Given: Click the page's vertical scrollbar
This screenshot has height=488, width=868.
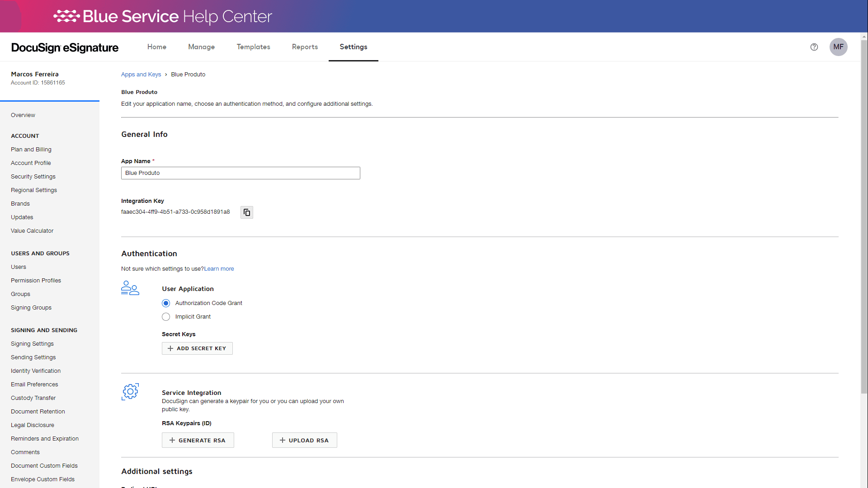Looking at the screenshot, I should pyautogui.click(x=864, y=217).
